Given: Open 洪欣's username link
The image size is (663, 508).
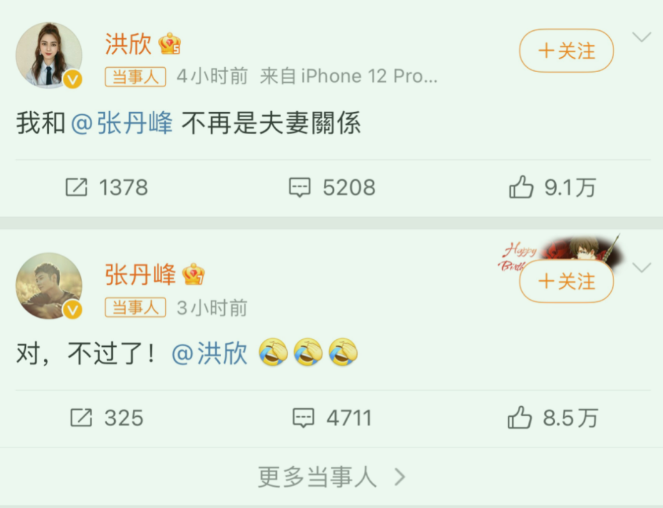Looking at the screenshot, I should click(x=128, y=44).
